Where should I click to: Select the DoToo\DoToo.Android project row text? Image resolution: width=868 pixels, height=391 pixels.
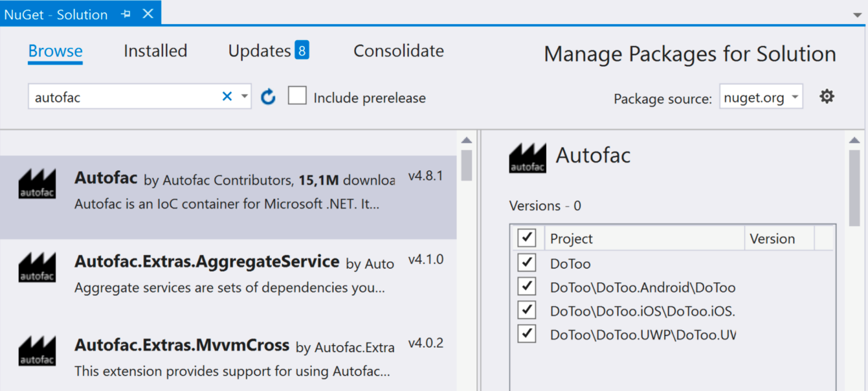[x=643, y=287]
